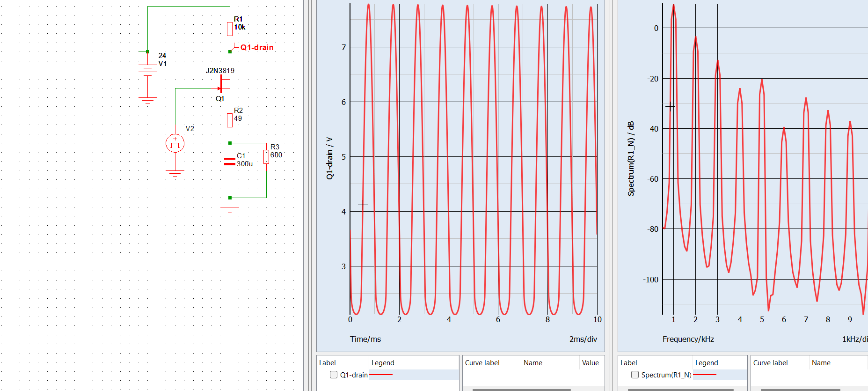Click the Curve label header in spectrum panel

click(770, 363)
